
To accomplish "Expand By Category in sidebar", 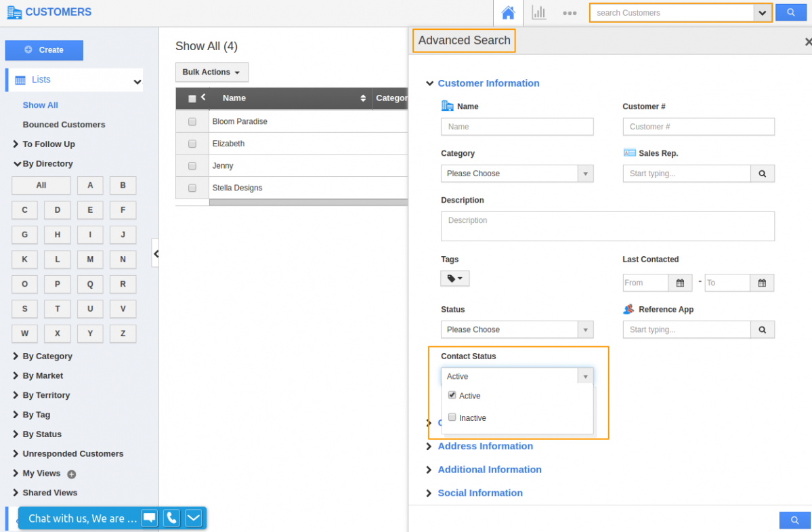I will coord(47,356).
